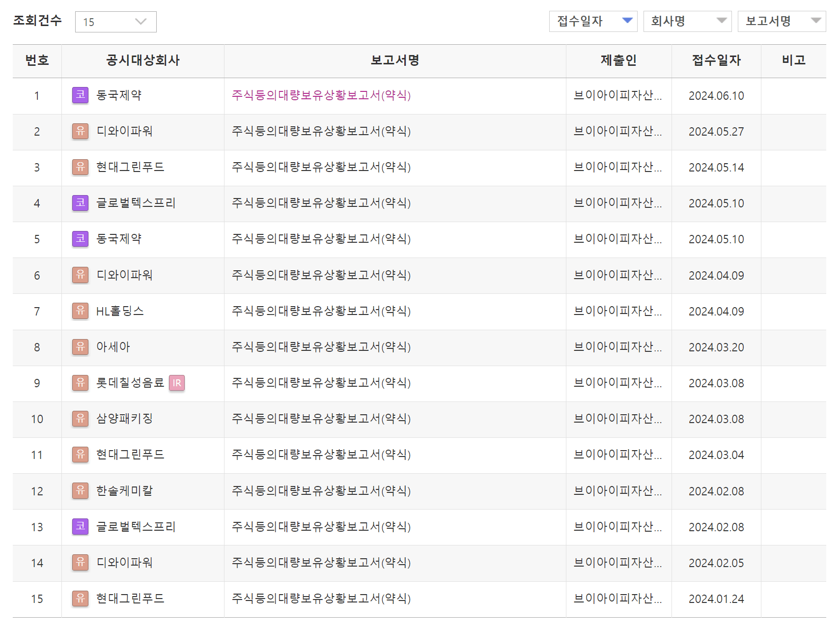Screen dimensions: 840x629
Task: Expand the 접수일자 sort dropdown arrow
Action: tap(627, 21)
